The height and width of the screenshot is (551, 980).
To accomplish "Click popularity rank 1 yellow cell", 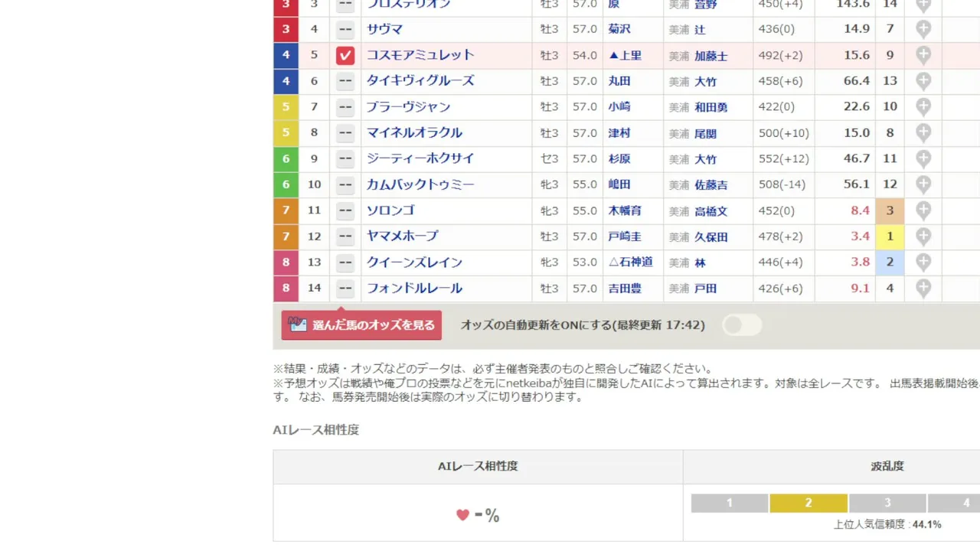I will point(890,236).
